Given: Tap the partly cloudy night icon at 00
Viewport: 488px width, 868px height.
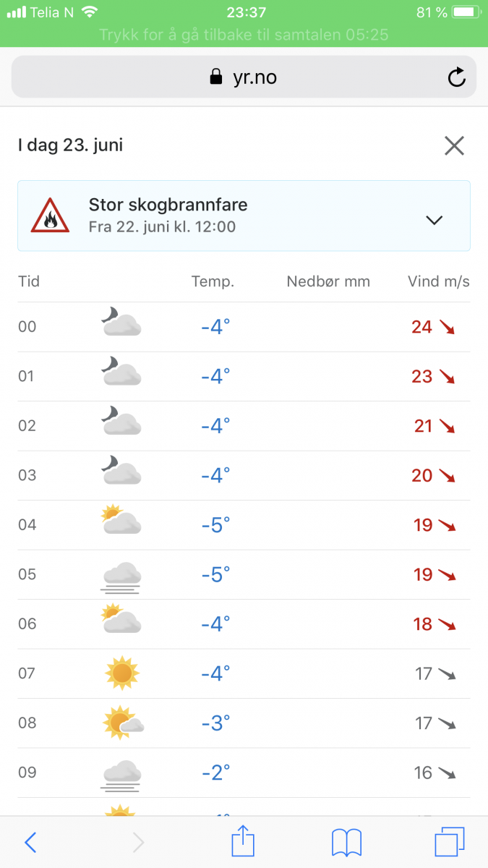Looking at the screenshot, I should coord(121,322).
